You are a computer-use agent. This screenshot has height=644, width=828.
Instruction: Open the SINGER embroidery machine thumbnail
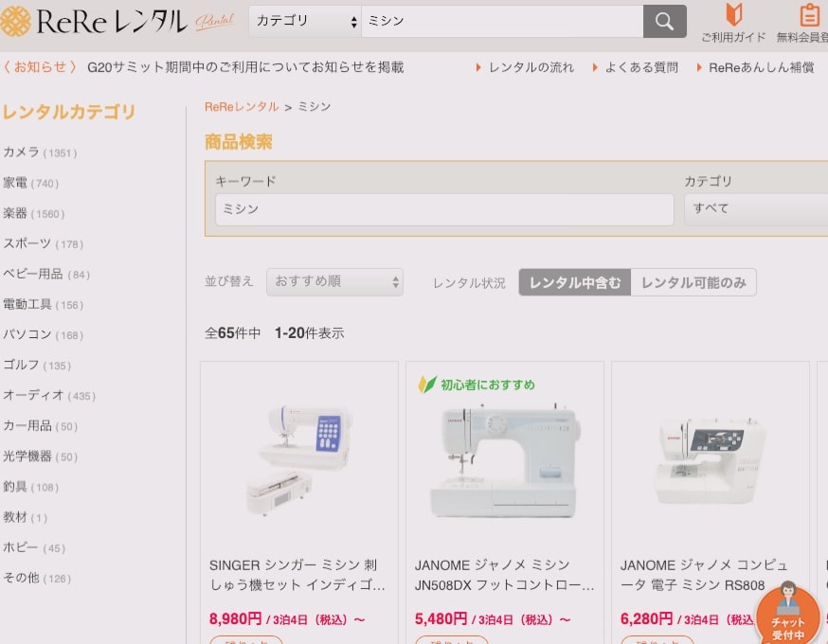click(298, 460)
